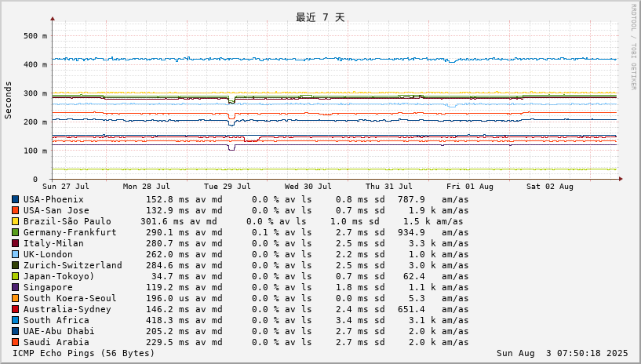641x364 pixels.
Task: Select the Japan-Tokoyo) legend label
Action: click(x=59, y=277)
